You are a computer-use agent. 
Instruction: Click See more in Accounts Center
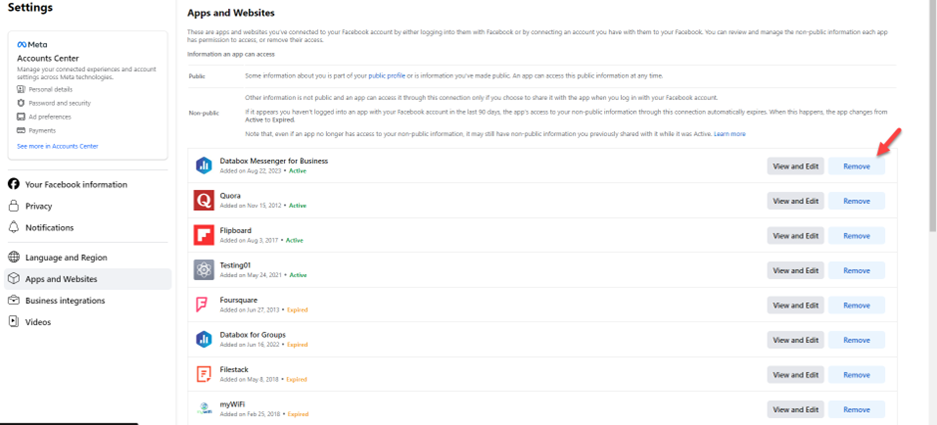(x=57, y=146)
